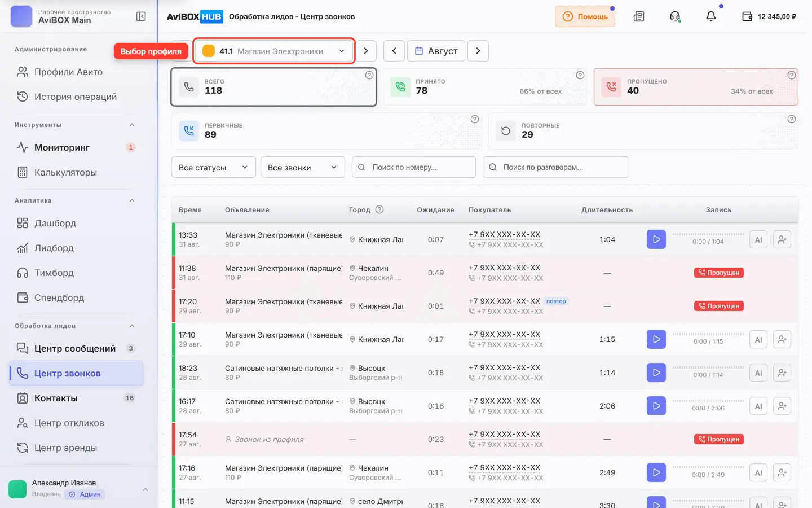Viewport: 812px width, 508px height.
Task: Open the headset support icon
Action: [x=675, y=16]
